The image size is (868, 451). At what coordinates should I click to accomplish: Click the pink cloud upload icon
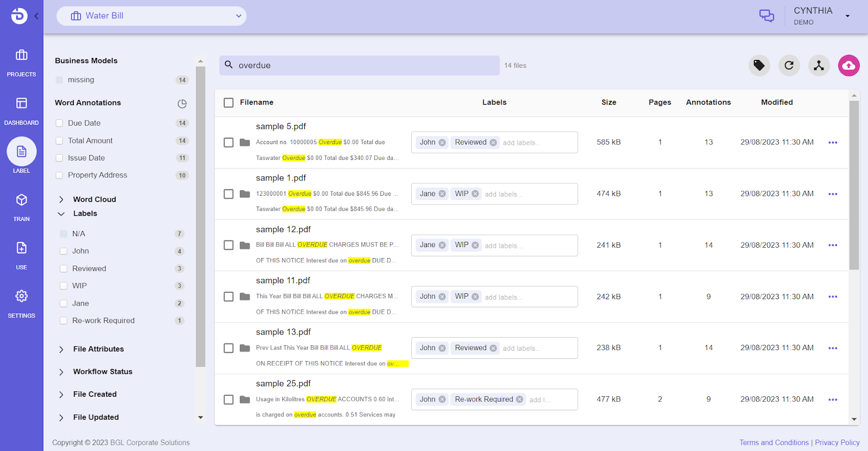pyautogui.click(x=848, y=66)
